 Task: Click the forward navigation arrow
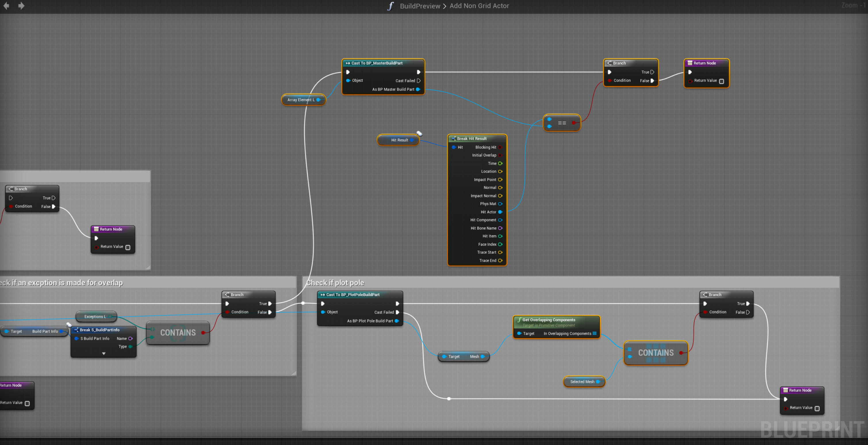21,6
